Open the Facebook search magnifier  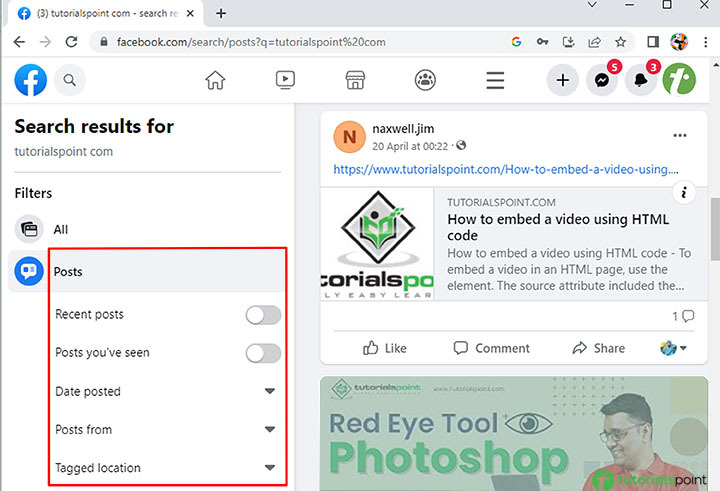pyautogui.click(x=69, y=80)
